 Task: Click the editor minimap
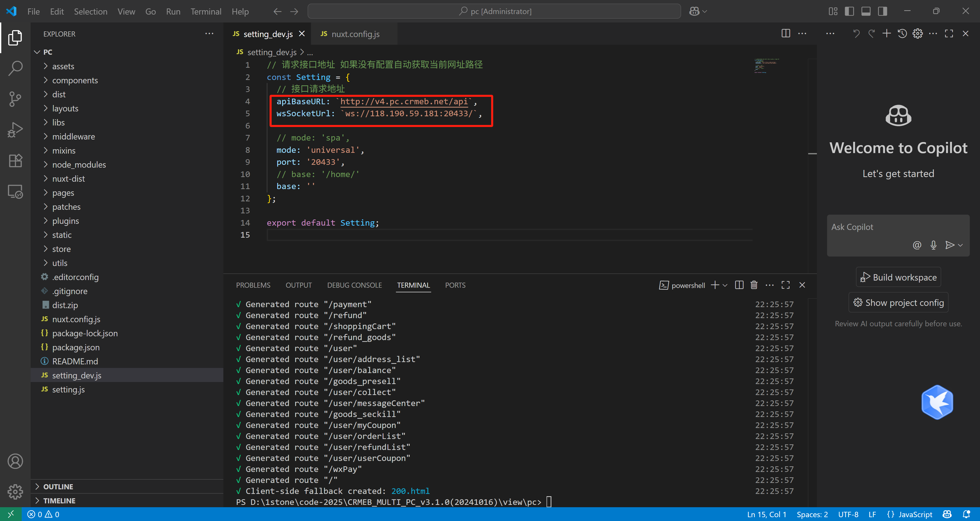click(767, 66)
